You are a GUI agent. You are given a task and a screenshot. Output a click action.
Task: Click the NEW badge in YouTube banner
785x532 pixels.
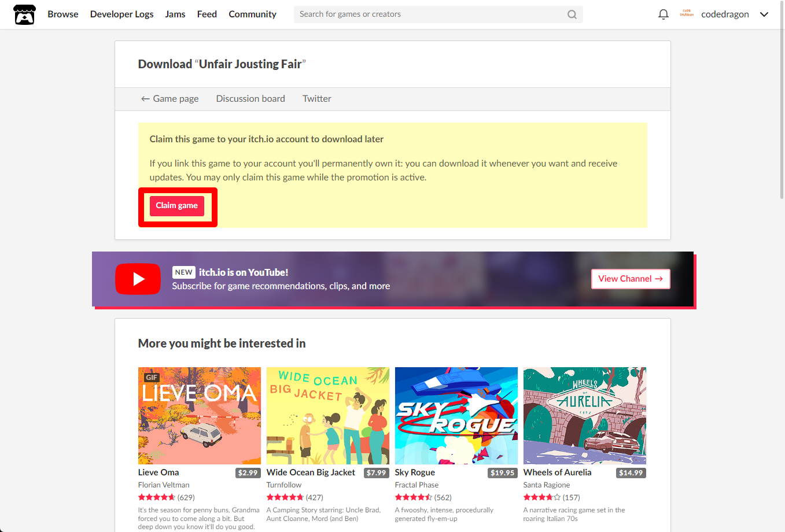pos(184,272)
